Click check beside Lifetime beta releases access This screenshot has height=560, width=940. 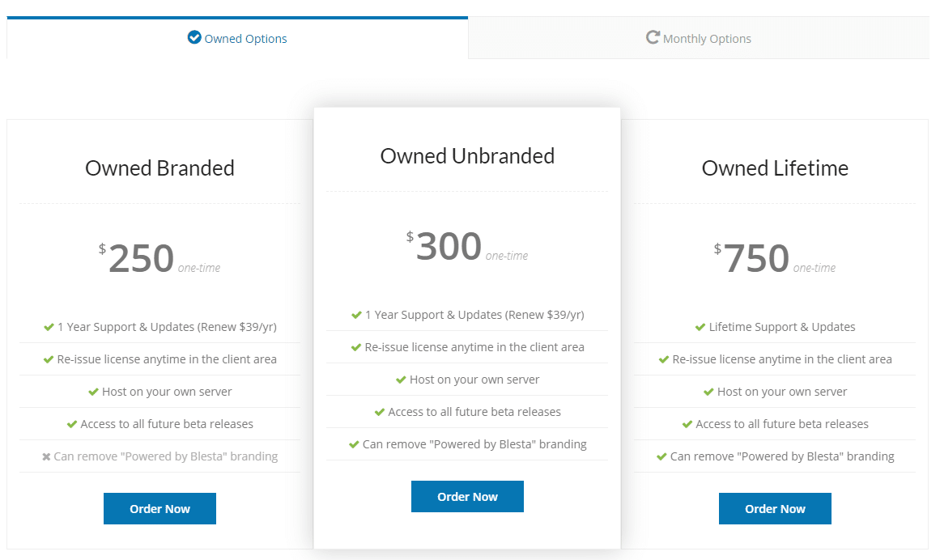click(687, 424)
